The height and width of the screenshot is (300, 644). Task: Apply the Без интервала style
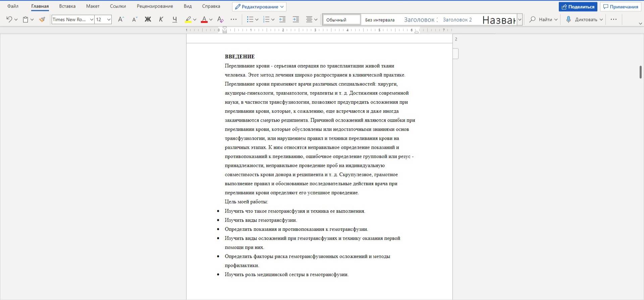coord(380,20)
